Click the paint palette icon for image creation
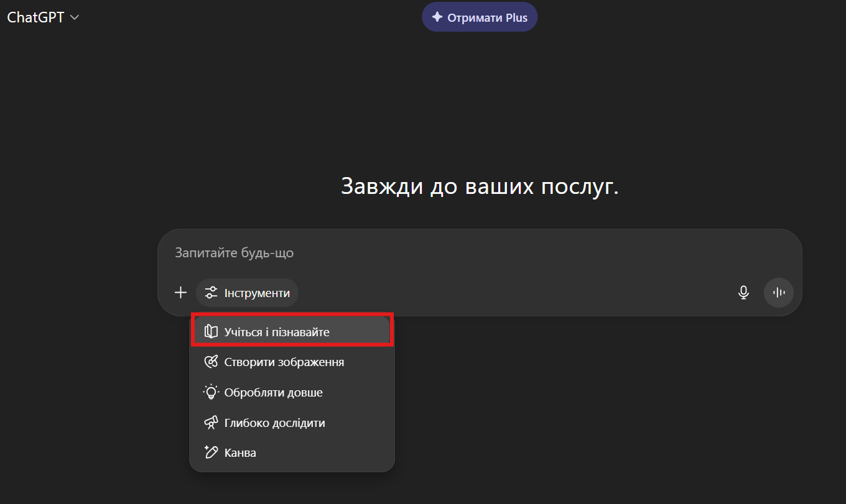Image resolution: width=846 pixels, height=504 pixels. 211,362
